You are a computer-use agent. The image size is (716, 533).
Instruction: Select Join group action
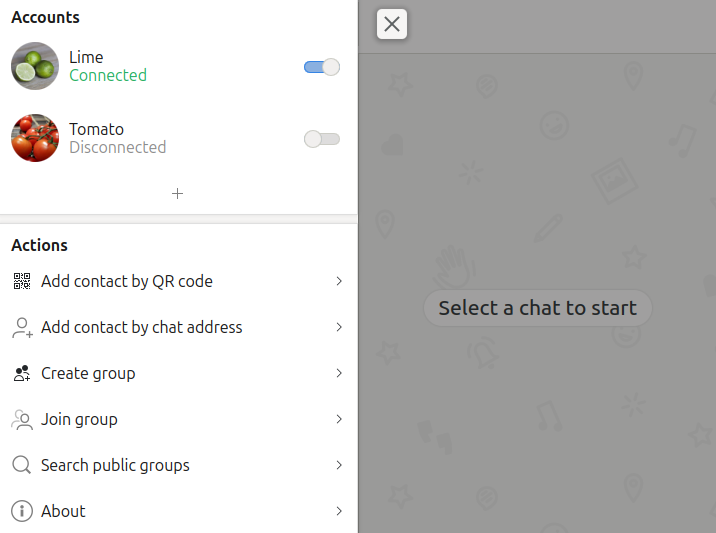point(79,419)
